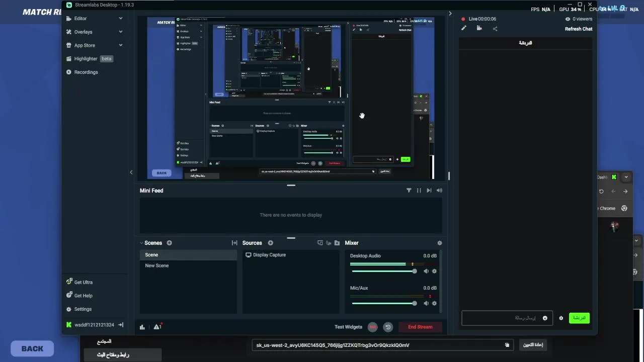Expand the App Store chevron
Viewport: 644px width, 362px height.
tap(121, 45)
